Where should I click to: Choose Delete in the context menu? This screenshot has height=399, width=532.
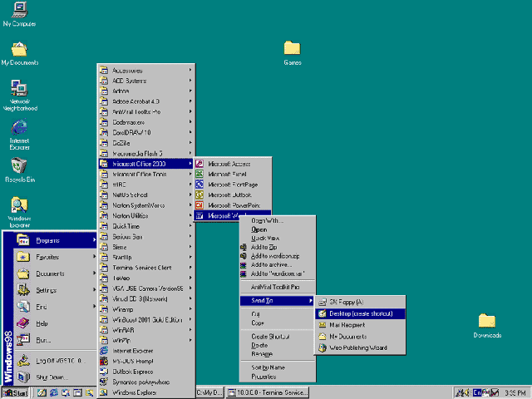[x=278, y=345]
